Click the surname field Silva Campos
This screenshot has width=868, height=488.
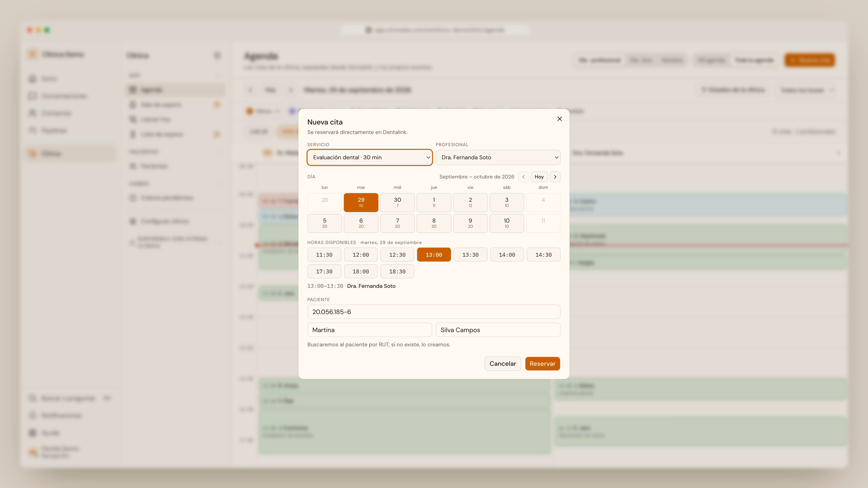pyautogui.click(x=498, y=330)
